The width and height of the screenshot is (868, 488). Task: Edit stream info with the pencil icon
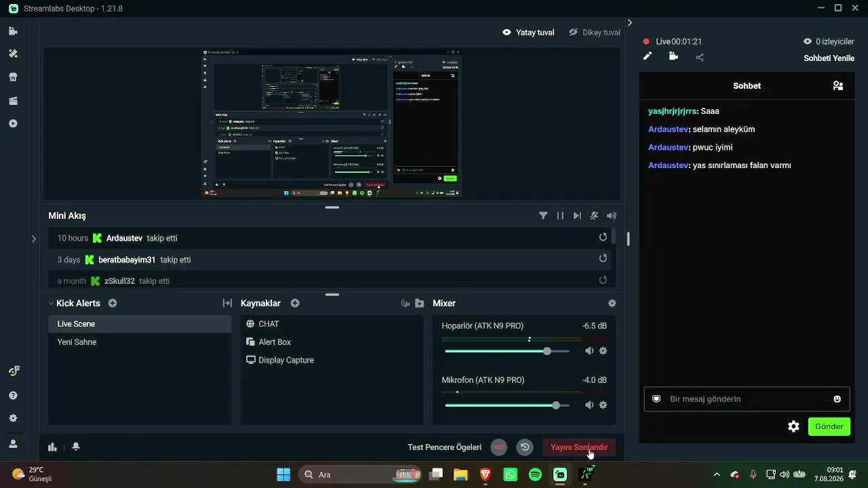click(x=648, y=56)
